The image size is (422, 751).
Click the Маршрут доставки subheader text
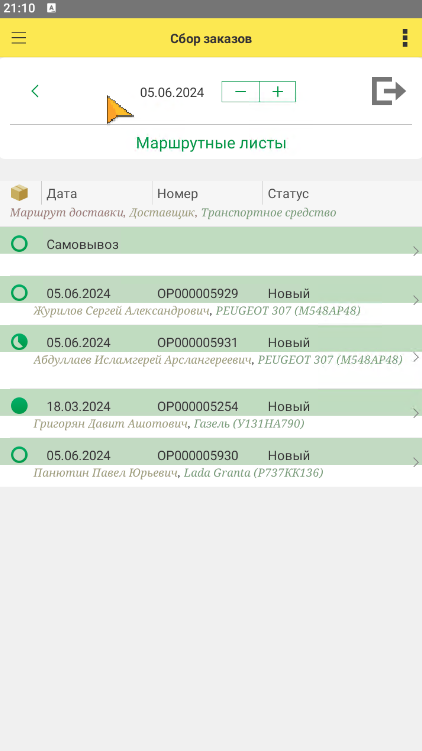click(67, 212)
